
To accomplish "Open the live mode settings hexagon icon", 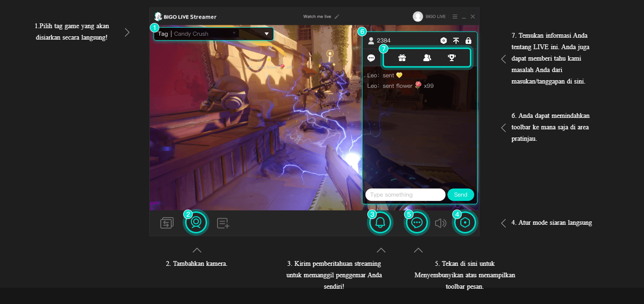I will tap(465, 222).
